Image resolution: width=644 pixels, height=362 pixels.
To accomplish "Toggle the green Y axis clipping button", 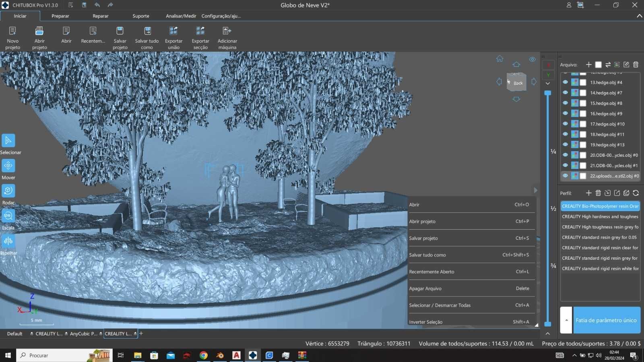I will tap(548, 75).
